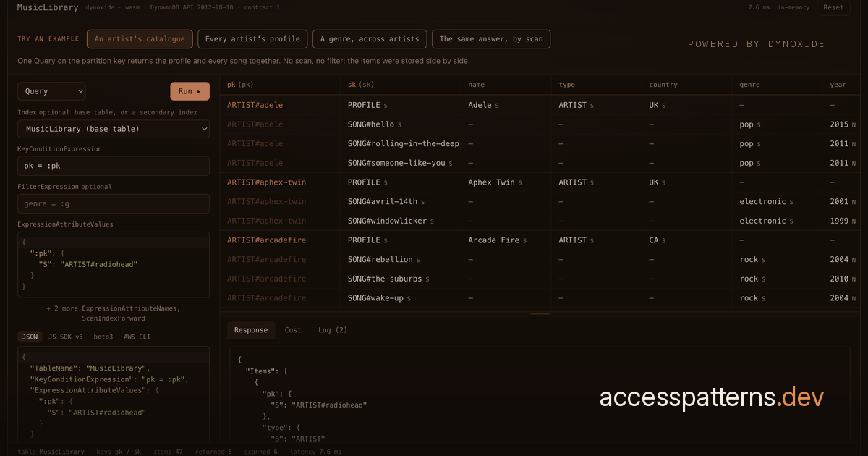
Task: Open the Cost tab
Action: click(x=293, y=330)
